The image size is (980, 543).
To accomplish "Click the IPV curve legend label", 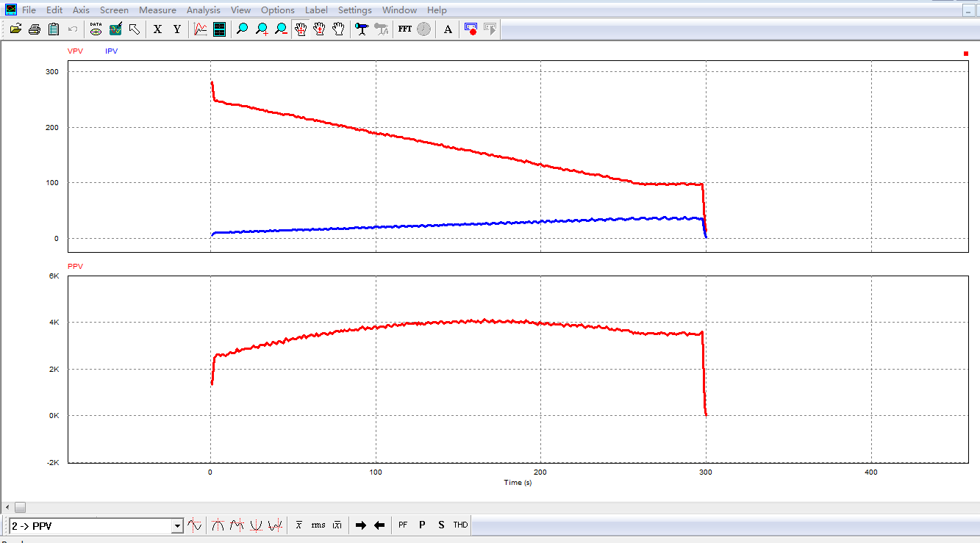I will pyautogui.click(x=112, y=51).
